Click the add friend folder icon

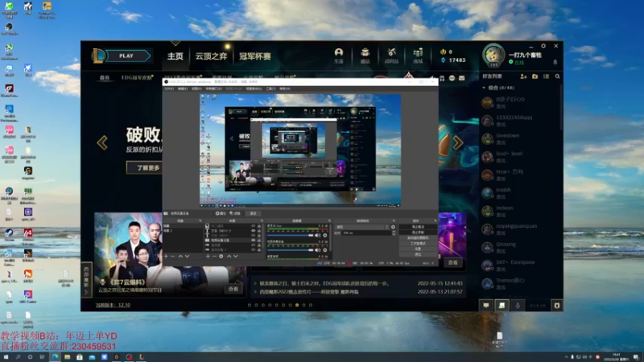(535, 76)
